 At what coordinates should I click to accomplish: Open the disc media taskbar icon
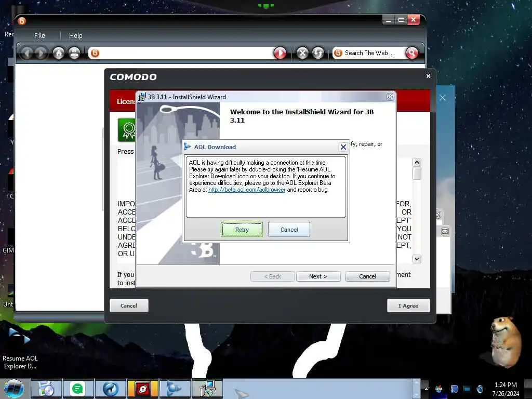46,389
